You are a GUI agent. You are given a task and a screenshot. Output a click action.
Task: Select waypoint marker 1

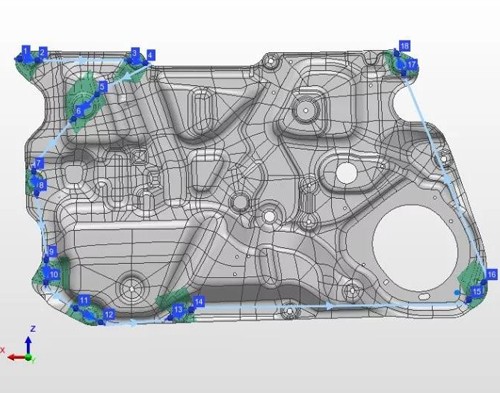[x=26, y=51]
